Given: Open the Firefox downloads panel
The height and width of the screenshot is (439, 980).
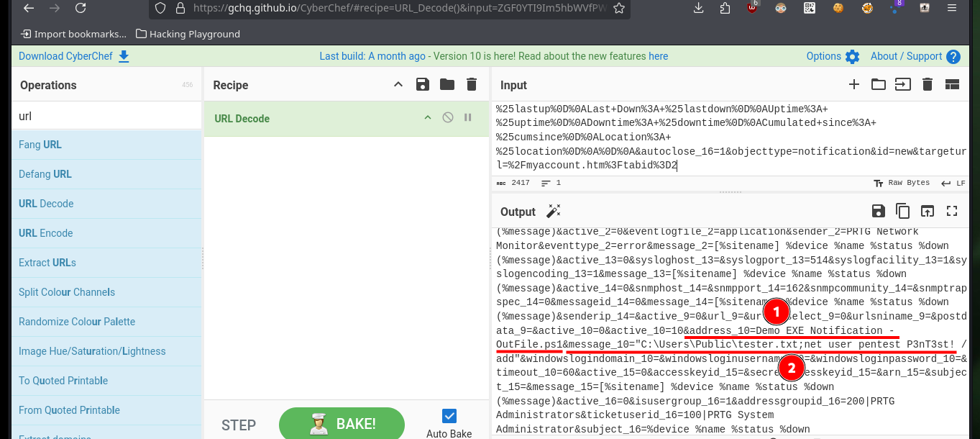Looking at the screenshot, I should 698,9.
